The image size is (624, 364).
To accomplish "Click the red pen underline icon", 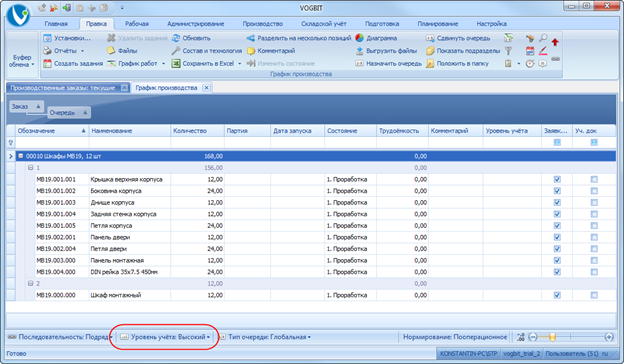I will coord(543,51).
